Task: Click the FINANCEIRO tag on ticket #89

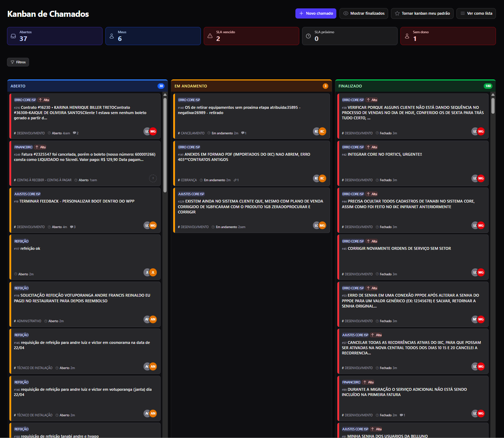Action: click(x=351, y=382)
